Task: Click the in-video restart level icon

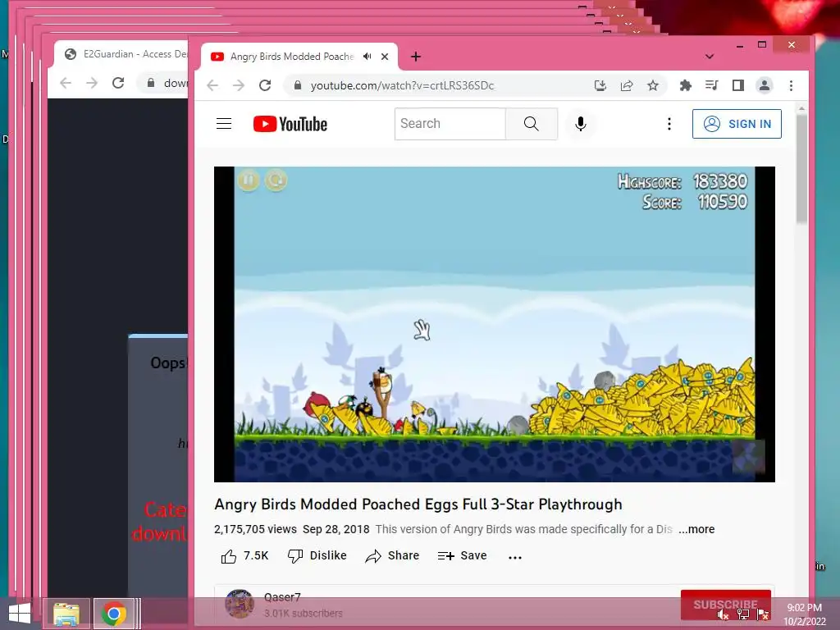Action: pos(276,180)
